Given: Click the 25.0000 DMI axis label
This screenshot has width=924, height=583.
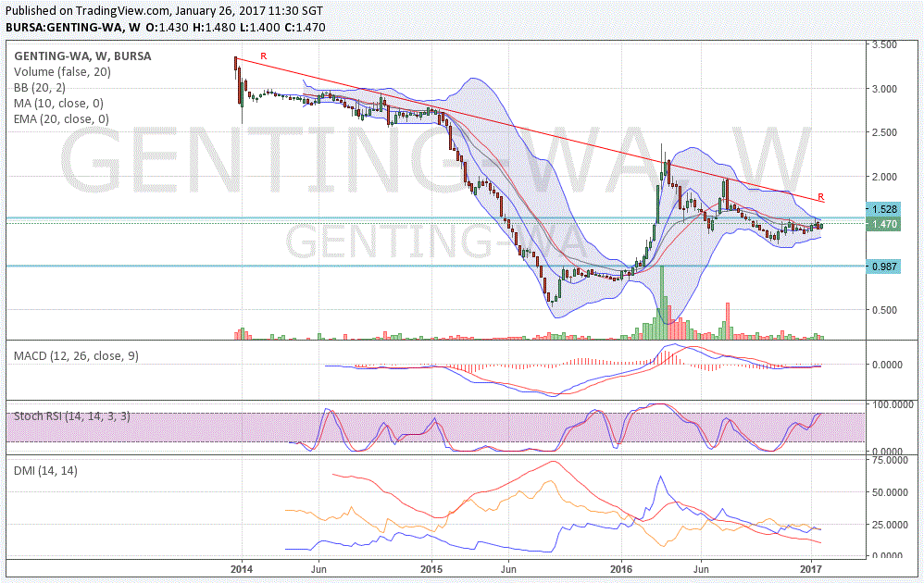Looking at the screenshot, I should pos(889,525).
